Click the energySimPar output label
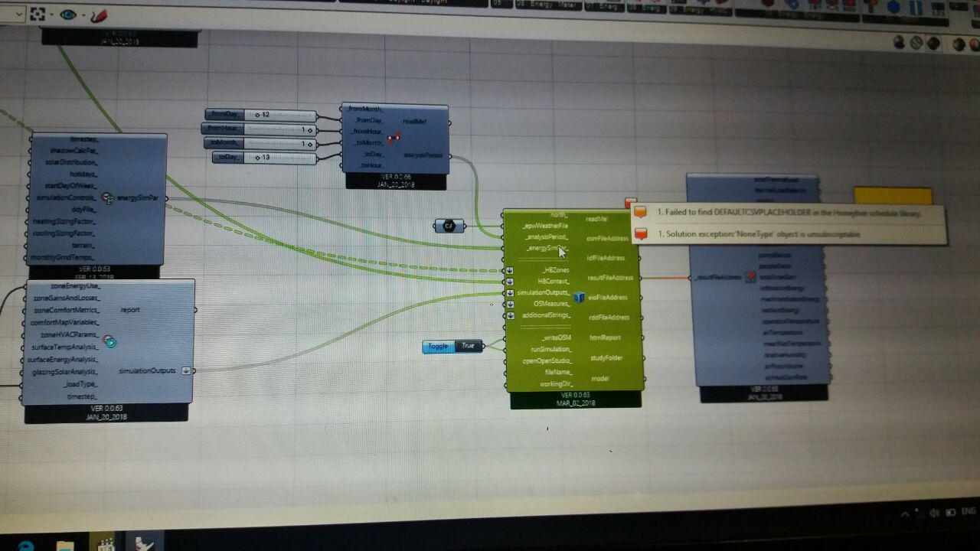This screenshot has height=551, width=980. (x=138, y=198)
